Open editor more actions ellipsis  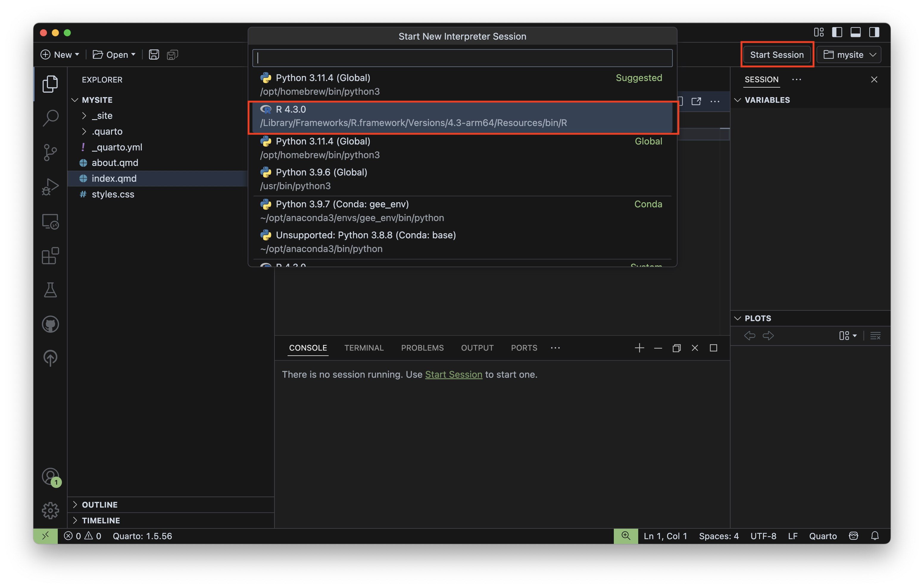coord(715,101)
